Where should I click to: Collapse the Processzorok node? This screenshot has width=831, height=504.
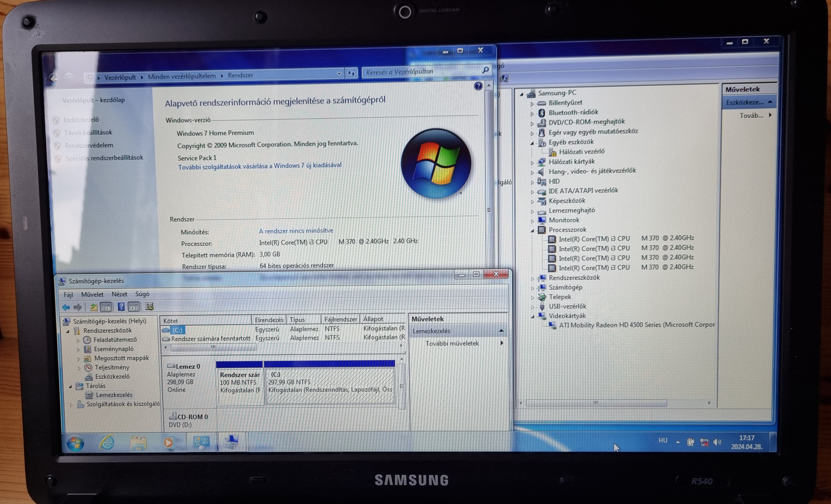(x=532, y=231)
